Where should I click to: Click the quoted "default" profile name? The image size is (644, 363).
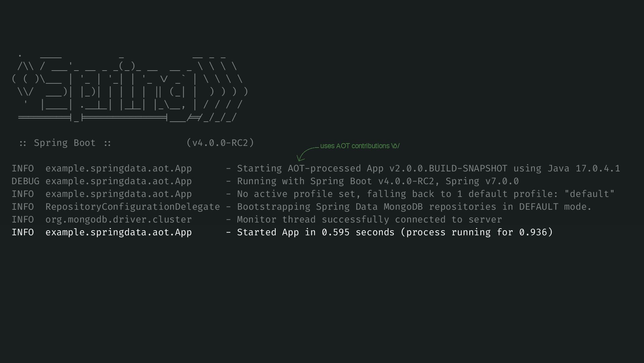point(589,194)
